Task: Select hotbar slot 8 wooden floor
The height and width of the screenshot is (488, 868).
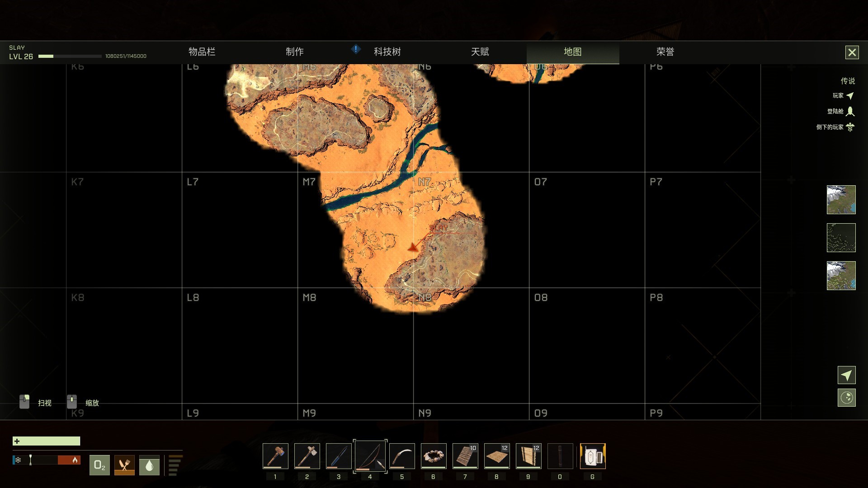Action: 497,456
